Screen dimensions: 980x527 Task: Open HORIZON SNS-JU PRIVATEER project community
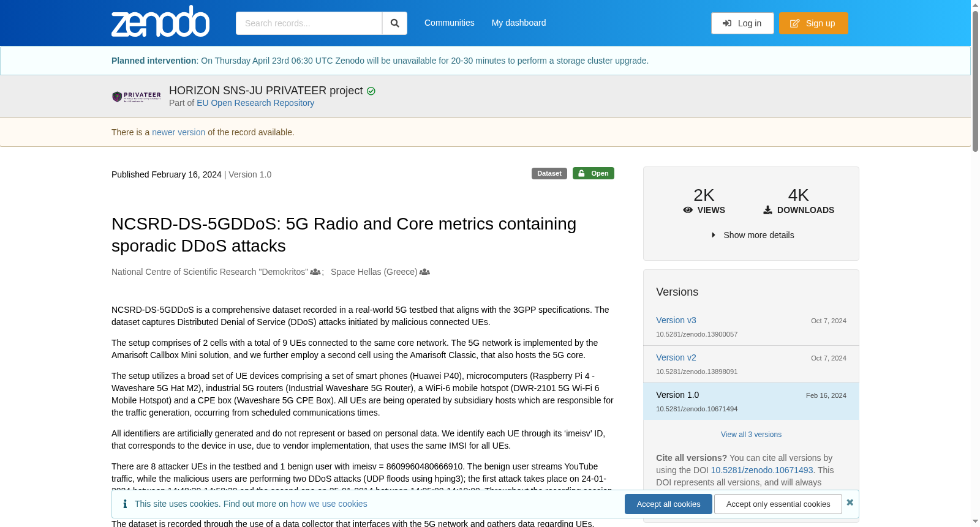point(266,91)
